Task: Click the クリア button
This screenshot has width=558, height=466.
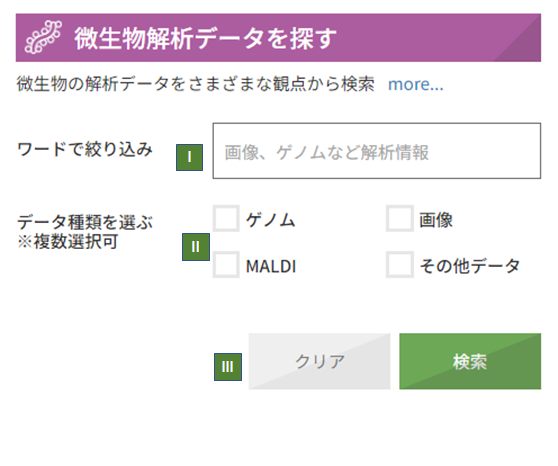Action: pyautogui.click(x=319, y=361)
